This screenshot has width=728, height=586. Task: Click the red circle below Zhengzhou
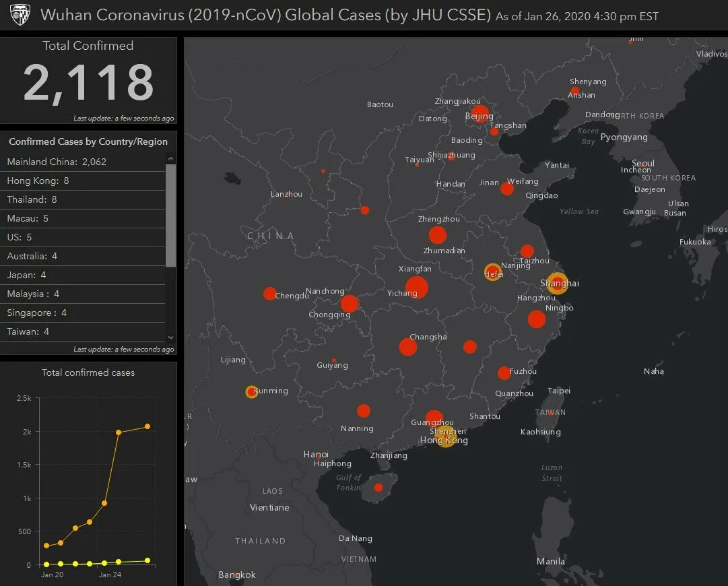437,235
